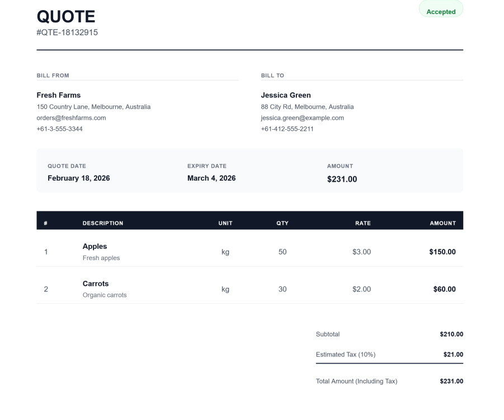Click the Total Amount (Including Tax) label

(356, 381)
